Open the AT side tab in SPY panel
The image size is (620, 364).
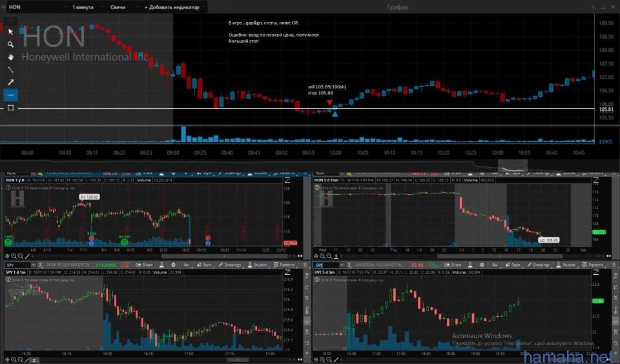pos(307,298)
